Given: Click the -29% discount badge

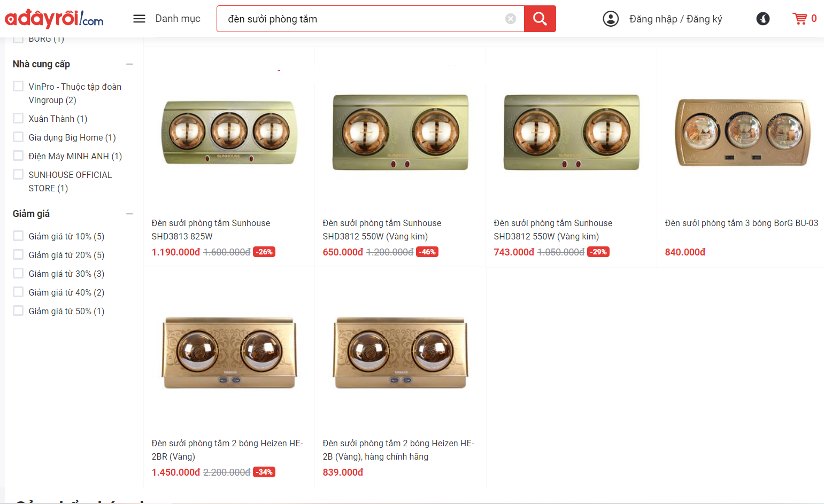Looking at the screenshot, I should (598, 252).
